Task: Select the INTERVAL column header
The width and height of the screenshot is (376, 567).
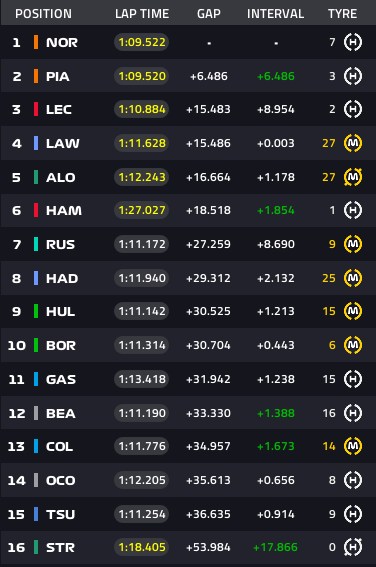Action: point(275,14)
